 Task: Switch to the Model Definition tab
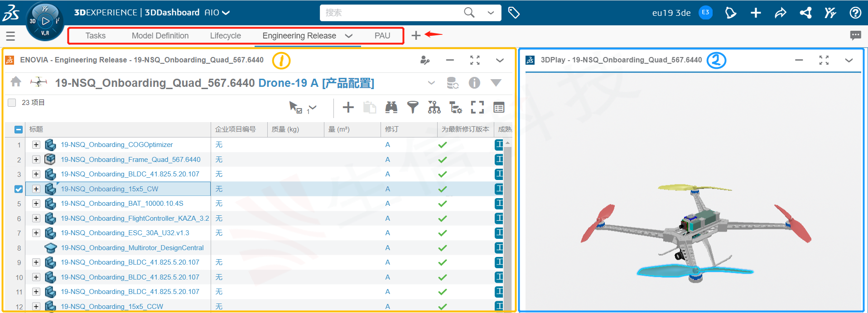160,36
